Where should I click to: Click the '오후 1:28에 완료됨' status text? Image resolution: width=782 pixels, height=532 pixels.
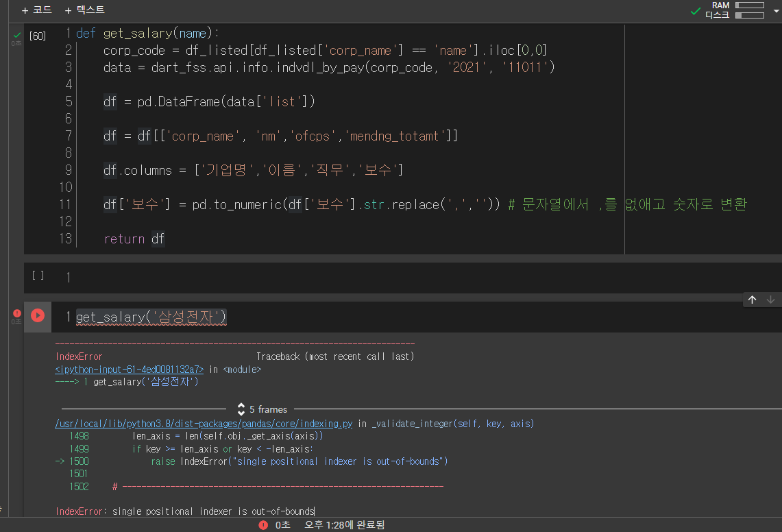click(345, 525)
